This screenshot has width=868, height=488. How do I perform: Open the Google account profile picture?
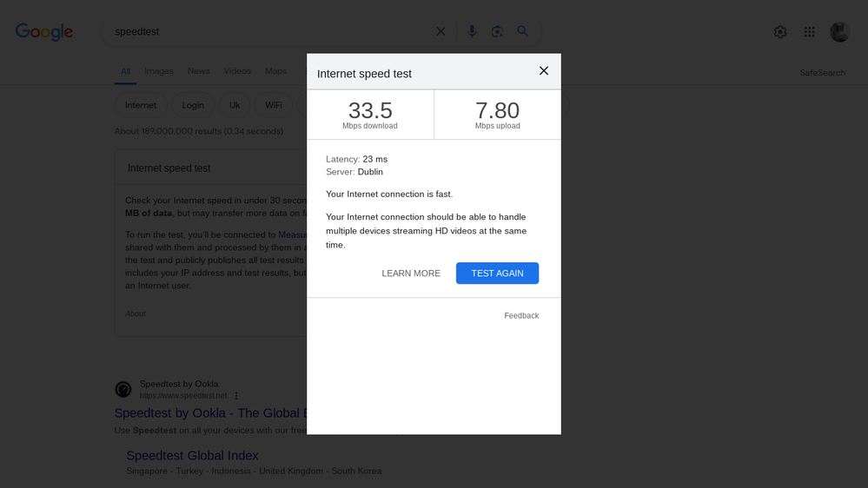pos(839,32)
